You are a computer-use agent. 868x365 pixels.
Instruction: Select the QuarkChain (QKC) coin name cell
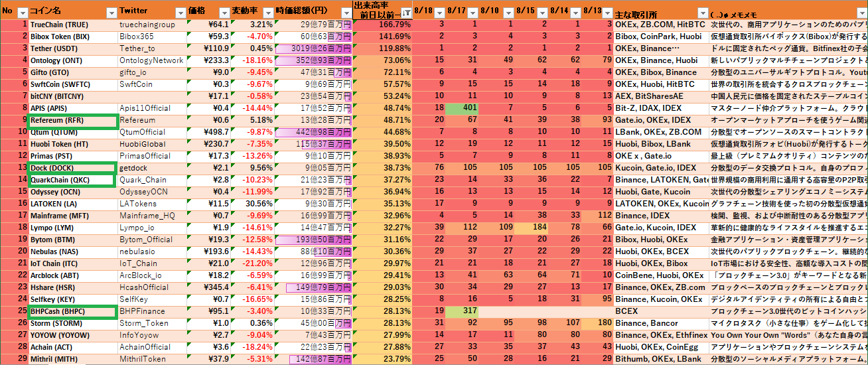(73, 180)
